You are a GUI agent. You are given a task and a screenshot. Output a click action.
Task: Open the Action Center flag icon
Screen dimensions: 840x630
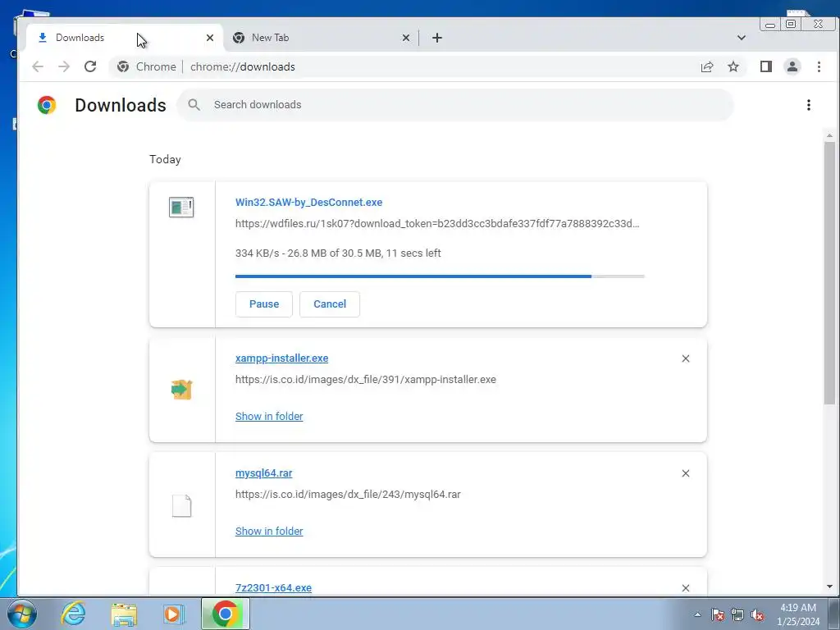[x=717, y=614]
